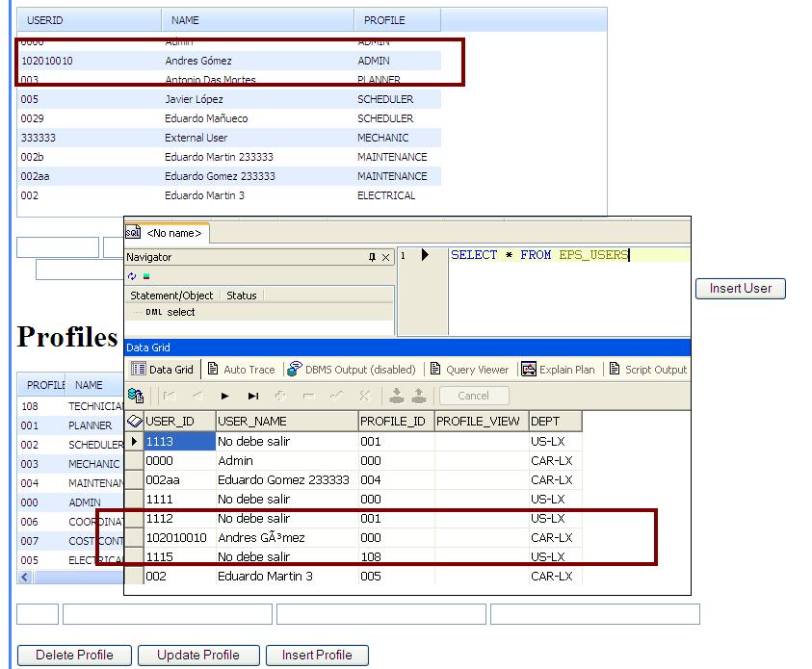Click the SQL document icon on the tab
Screen dimensions: 812x669
133,232
